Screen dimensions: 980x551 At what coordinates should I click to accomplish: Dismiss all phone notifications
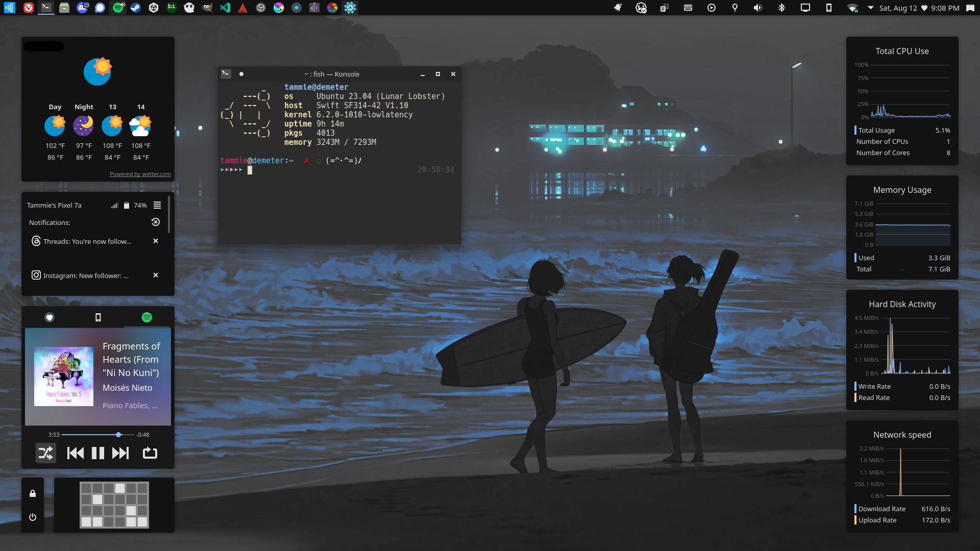click(156, 222)
